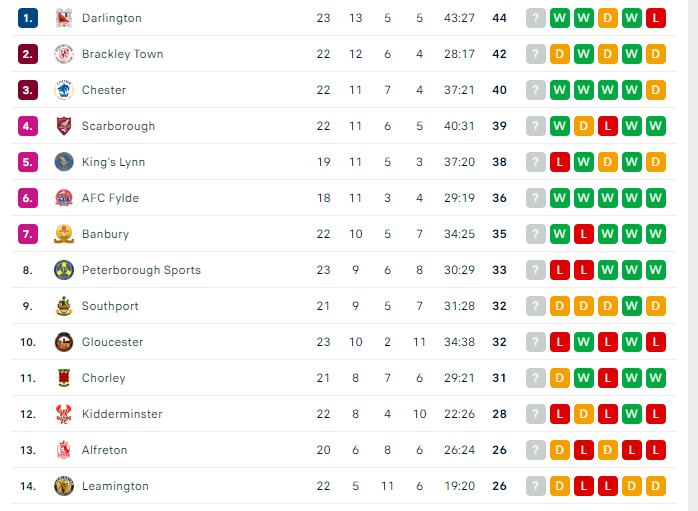The height and width of the screenshot is (511, 698).
Task: Select Scarborough's red L form badge
Action: 608,126
